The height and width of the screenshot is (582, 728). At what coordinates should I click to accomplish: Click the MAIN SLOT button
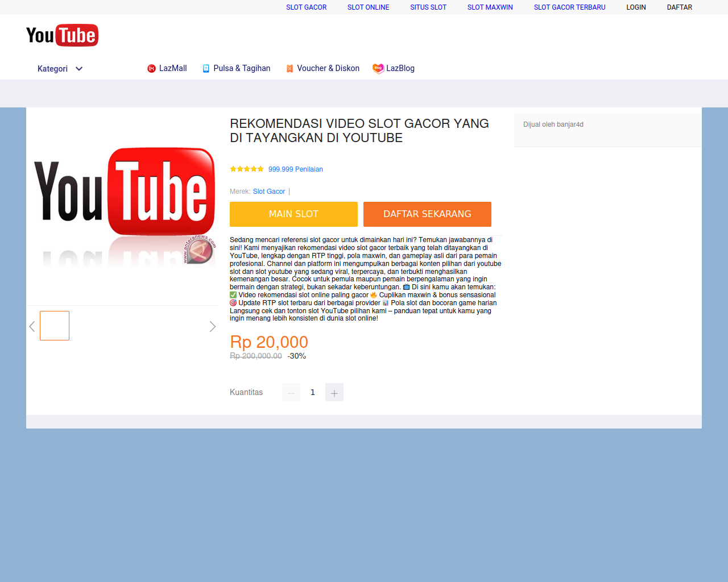293,214
